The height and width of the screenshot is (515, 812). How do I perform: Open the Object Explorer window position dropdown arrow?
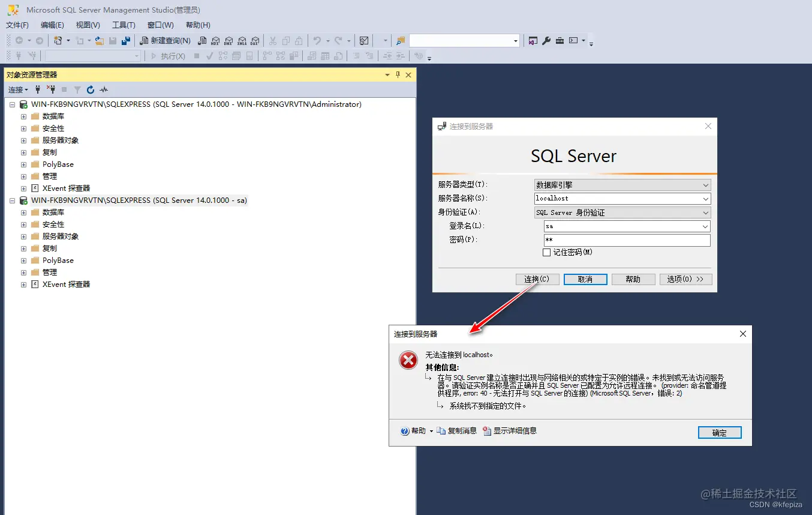[x=387, y=75]
